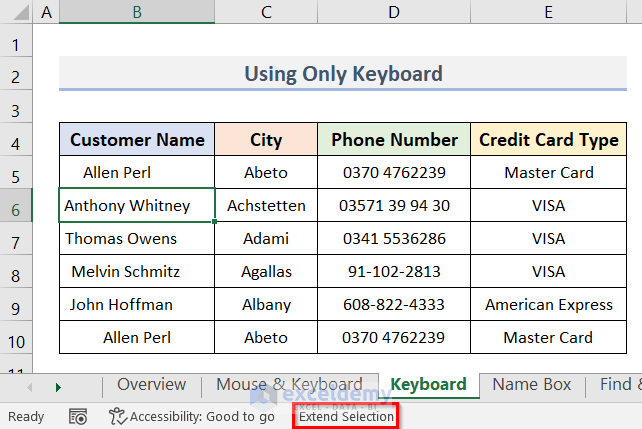Switch to the Mouse & Keyboard sheet
Screen dimensions: 642x429
pyautogui.click(x=289, y=385)
